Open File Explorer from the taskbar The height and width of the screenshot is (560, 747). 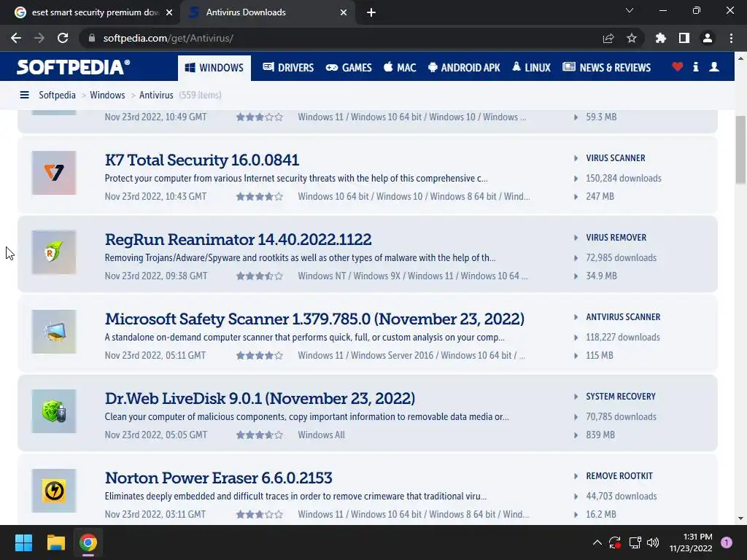click(55, 542)
